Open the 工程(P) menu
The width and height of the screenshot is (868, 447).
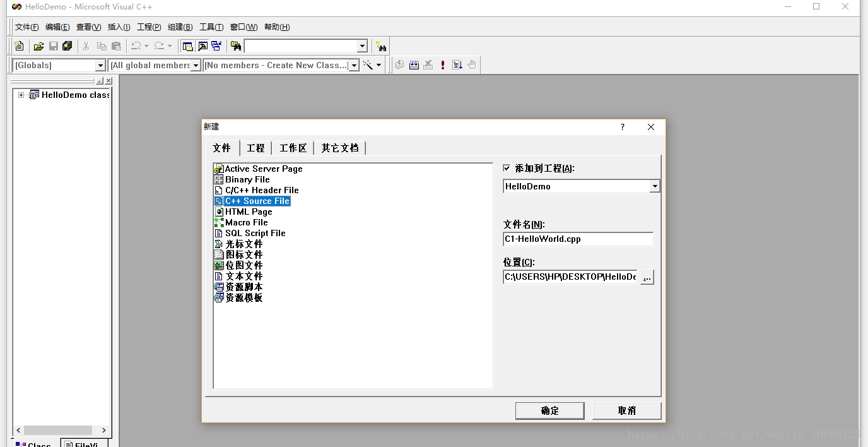(149, 27)
